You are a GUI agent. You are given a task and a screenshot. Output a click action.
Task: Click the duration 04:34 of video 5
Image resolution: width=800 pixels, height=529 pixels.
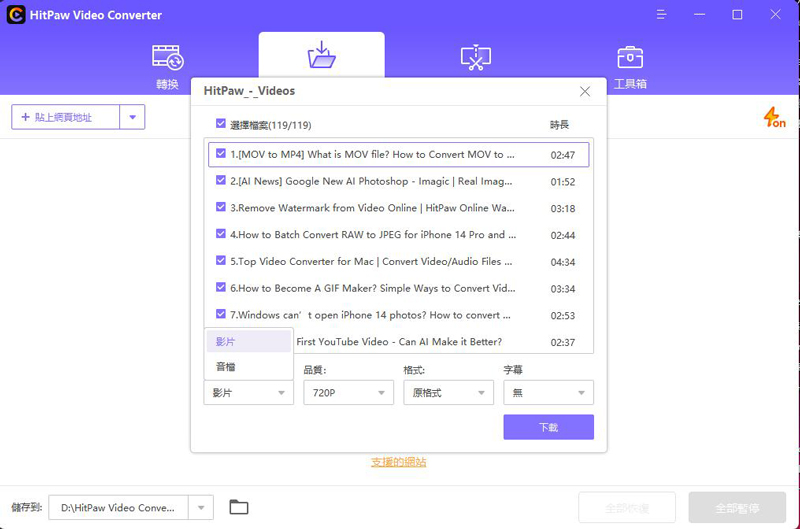pyautogui.click(x=563, y=262)
